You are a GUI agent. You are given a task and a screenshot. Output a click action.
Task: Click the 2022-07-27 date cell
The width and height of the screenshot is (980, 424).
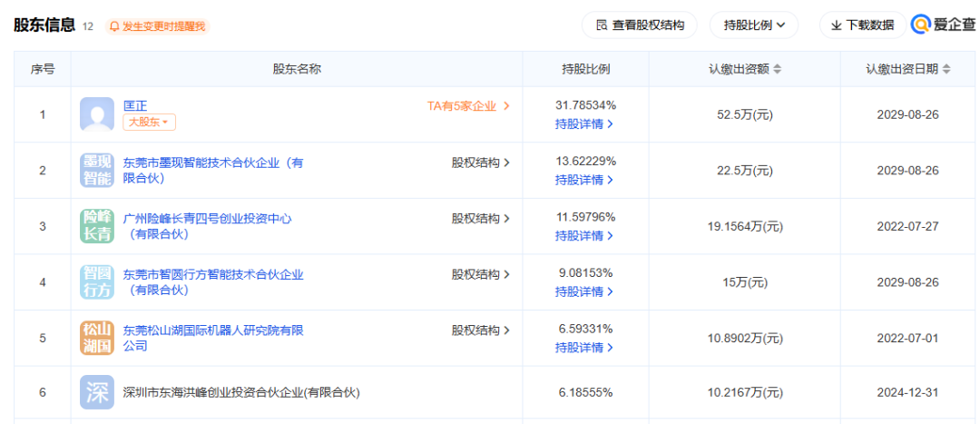(x=908, y=226)
